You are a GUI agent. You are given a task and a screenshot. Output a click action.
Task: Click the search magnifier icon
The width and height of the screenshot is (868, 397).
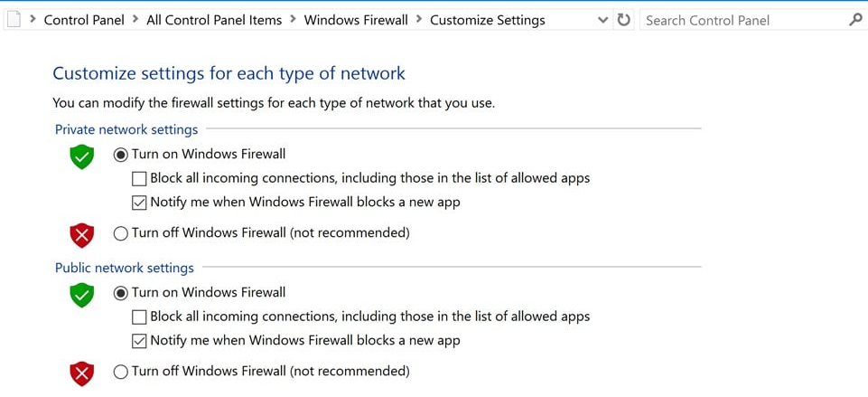[x=855, y=20]
